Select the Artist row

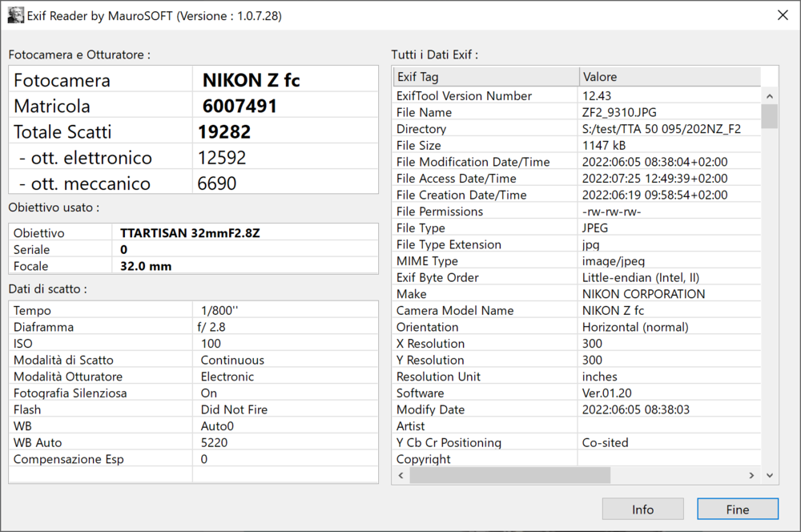tap(576, 425)
